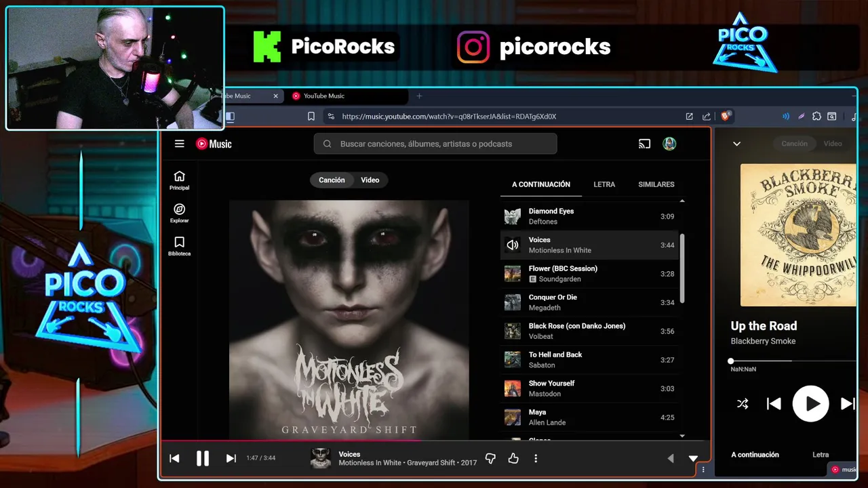Play Diamond Eyes by Deftones from queue
868x488 pixels.
tap(589, 216)
